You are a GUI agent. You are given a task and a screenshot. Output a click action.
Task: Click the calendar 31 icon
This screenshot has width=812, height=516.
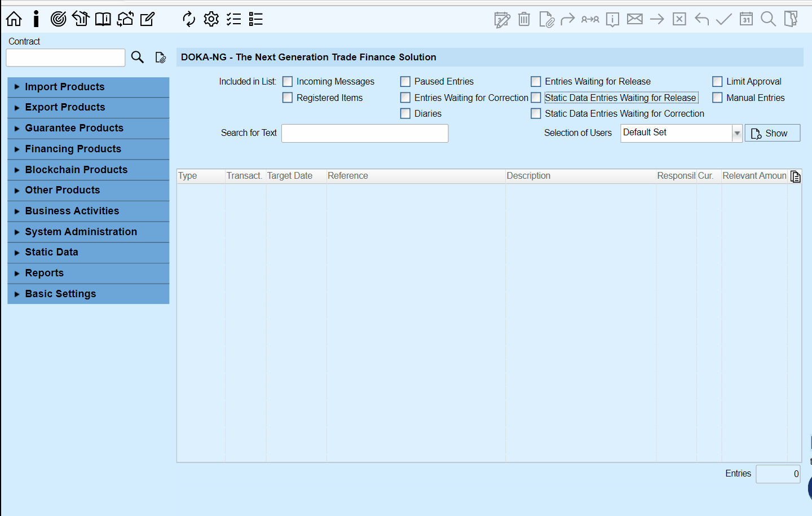tap(746, 19)
